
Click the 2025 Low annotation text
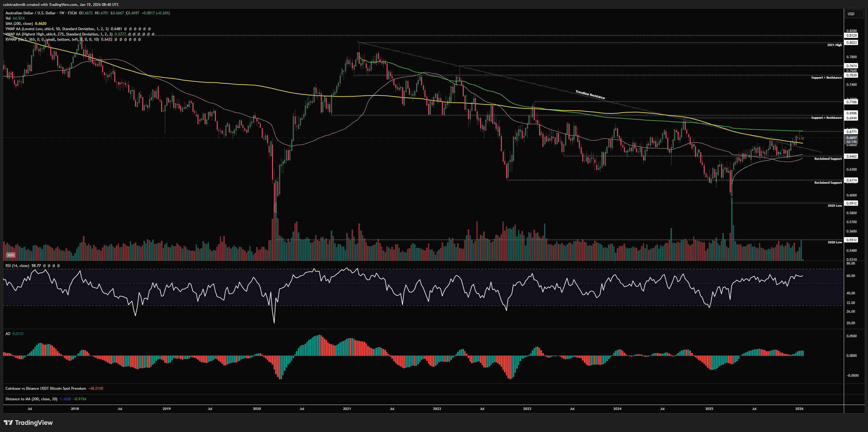(x=835, y=205)
